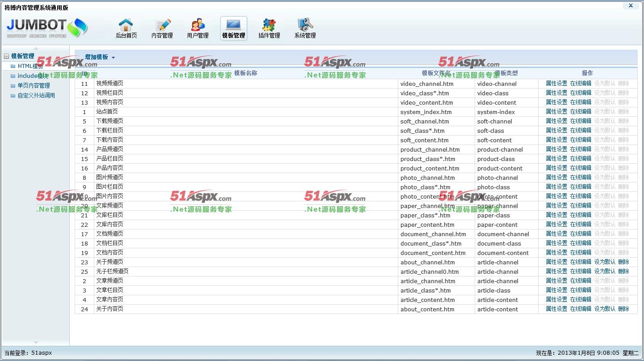
Task: Click 设为默认 for about_channel.htm
Action: (605, 262)
